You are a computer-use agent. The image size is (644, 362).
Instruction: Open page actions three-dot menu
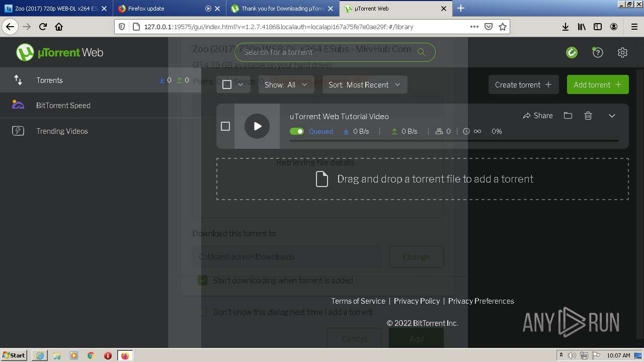[474, 27]
